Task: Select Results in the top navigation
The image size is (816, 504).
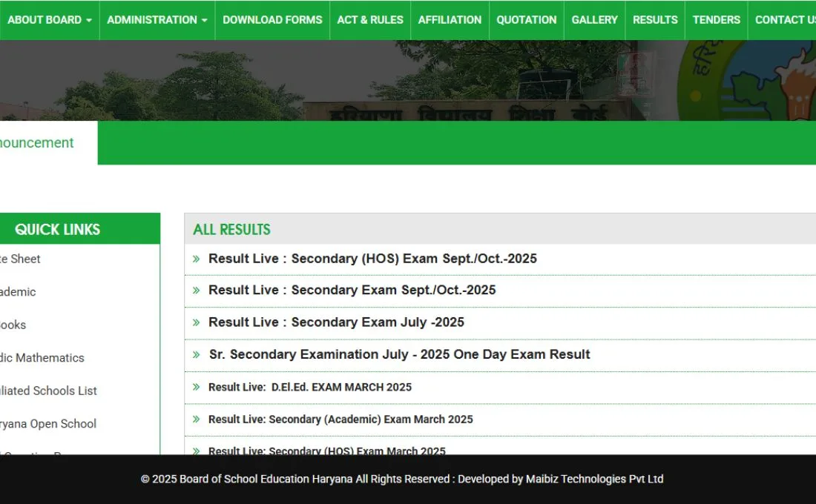Action: coord(655,20)
